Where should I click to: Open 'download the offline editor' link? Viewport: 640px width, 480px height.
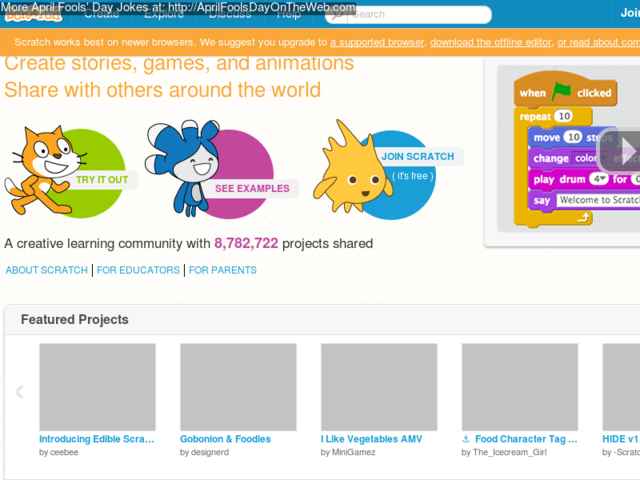coord(490,42)
